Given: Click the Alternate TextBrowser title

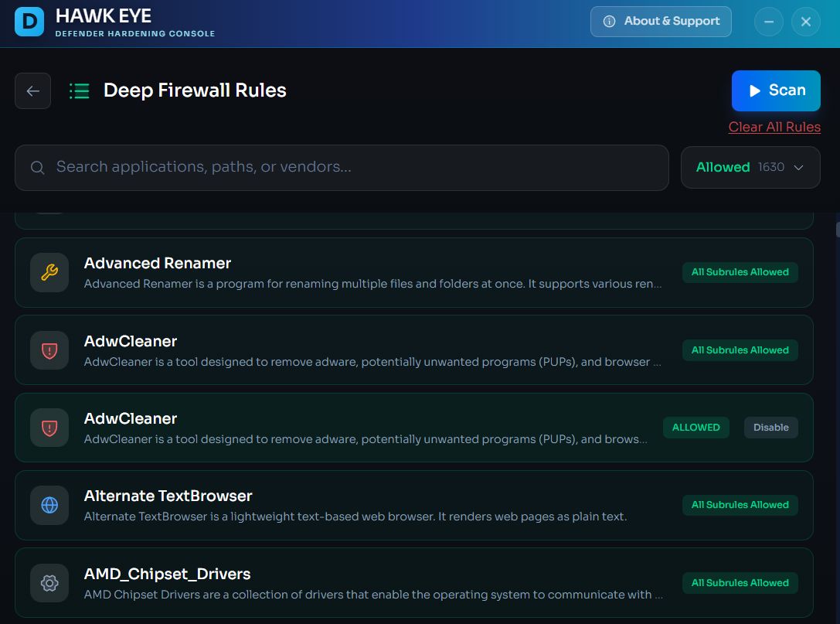Looking at the screenshot, I should 168,496.
